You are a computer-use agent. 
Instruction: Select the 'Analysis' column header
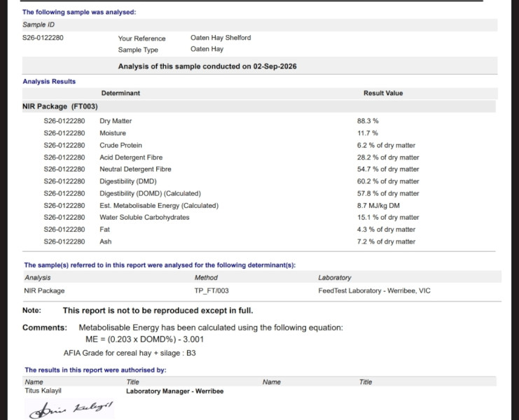37,278
